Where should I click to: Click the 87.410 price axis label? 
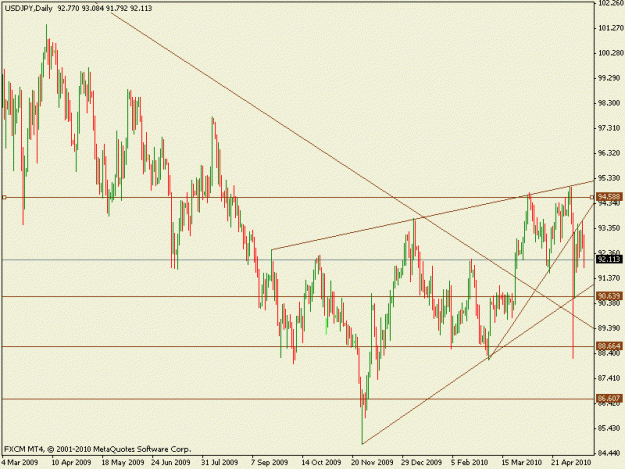610,378
